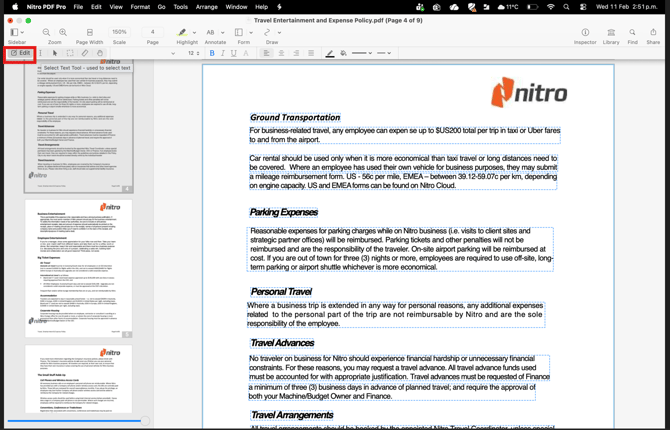
Task: Open the Tools menu
Action: pyautogui.click(x=181, y=7)
